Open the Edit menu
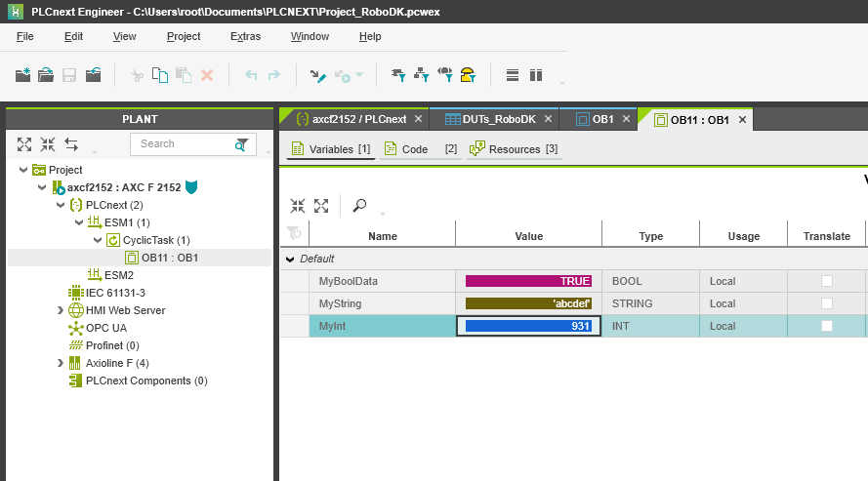Image resolution: width=868 pixels, height=481 pixels. pos(73,36)
